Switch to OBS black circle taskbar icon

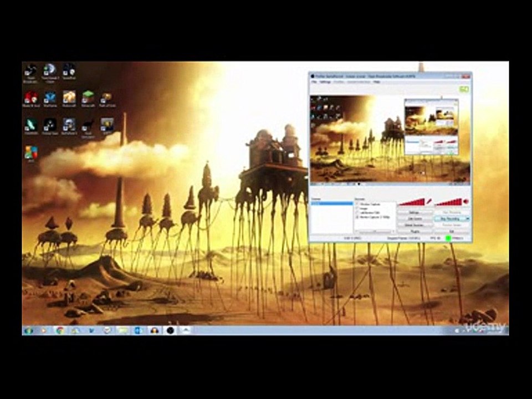pos(170,330)
